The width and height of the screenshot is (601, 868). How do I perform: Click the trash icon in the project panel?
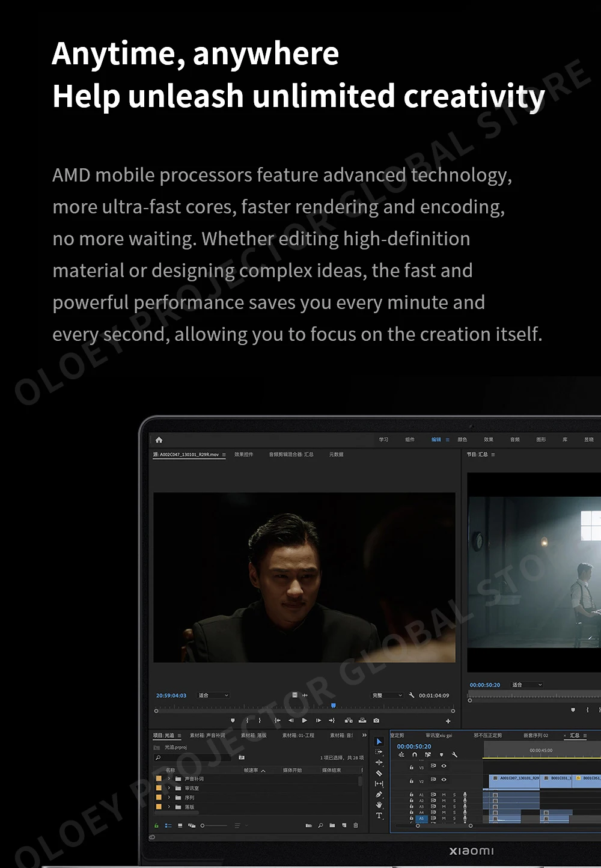tap(355, 825)
